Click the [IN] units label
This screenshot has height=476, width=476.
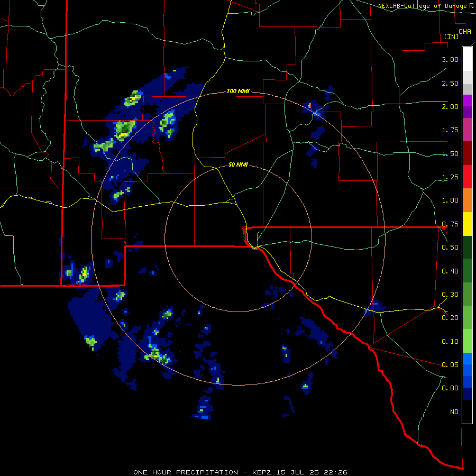[x=451, y=36]
